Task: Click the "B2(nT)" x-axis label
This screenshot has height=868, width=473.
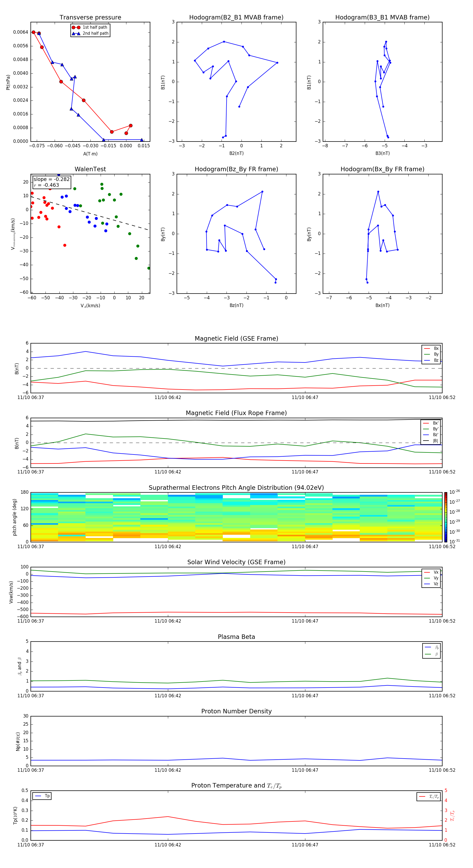Action: point(236,153)
